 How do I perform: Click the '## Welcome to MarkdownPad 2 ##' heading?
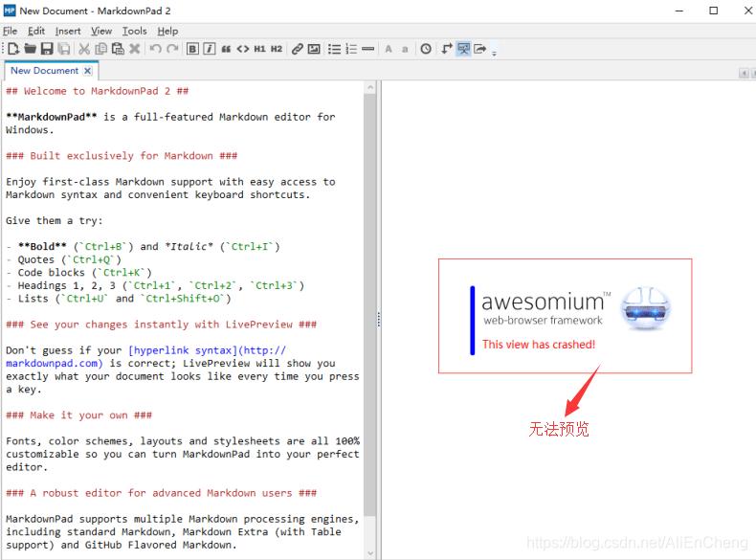(x=97, y=91)
